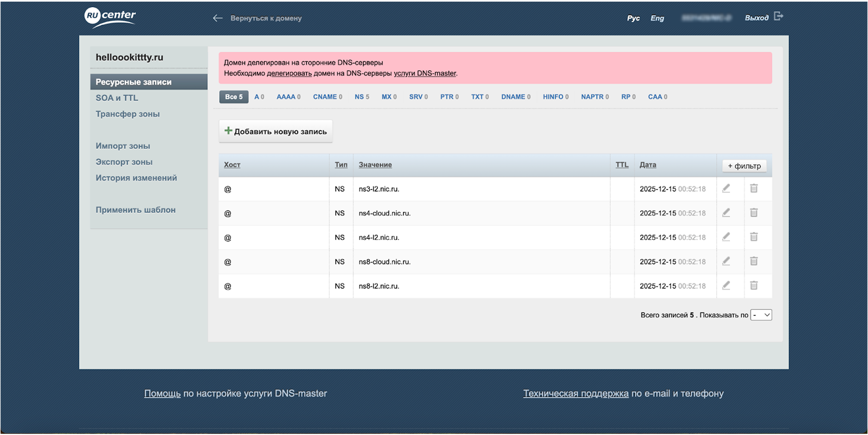This screenshot has width=868, height=435.
Task: Switch language to Рус
Action: (x=633, y=18)
